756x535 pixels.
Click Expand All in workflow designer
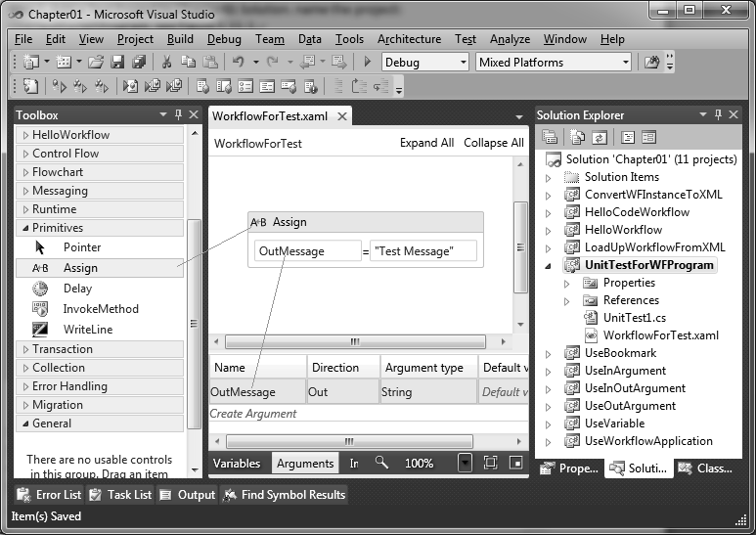(x=426, y=143)
